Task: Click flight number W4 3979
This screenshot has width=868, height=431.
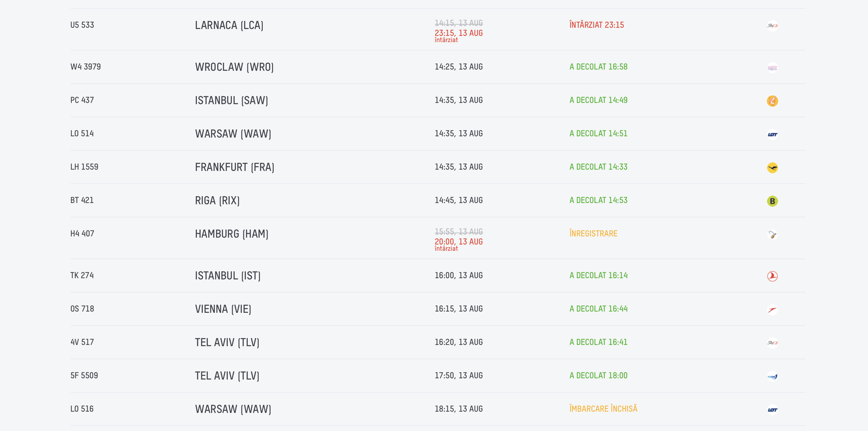Action: 85,67
